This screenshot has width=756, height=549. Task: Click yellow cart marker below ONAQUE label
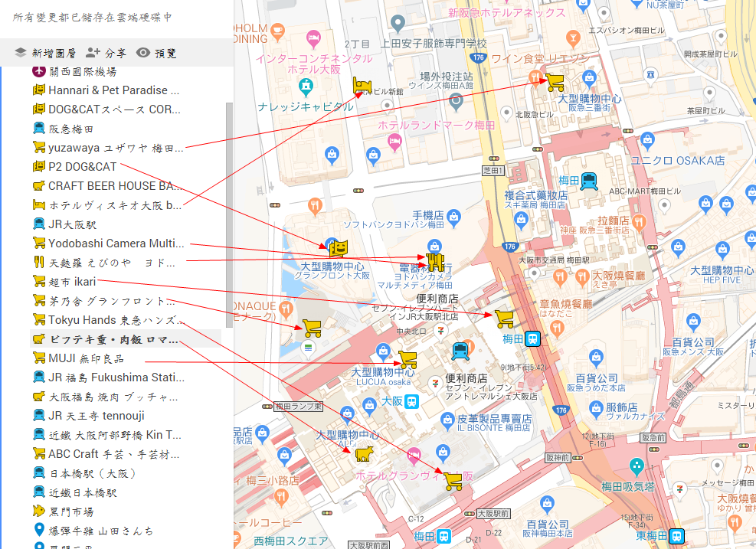pos(312,328)
